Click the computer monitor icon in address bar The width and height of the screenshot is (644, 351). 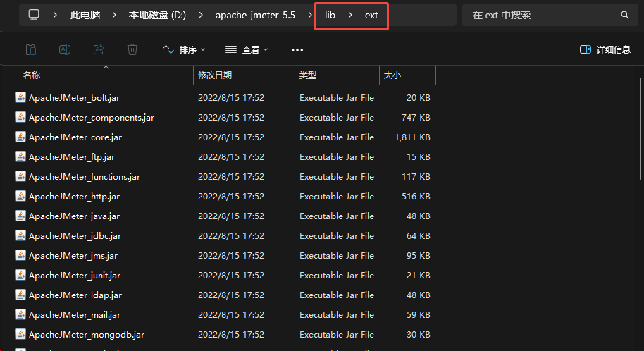(34, 15)
